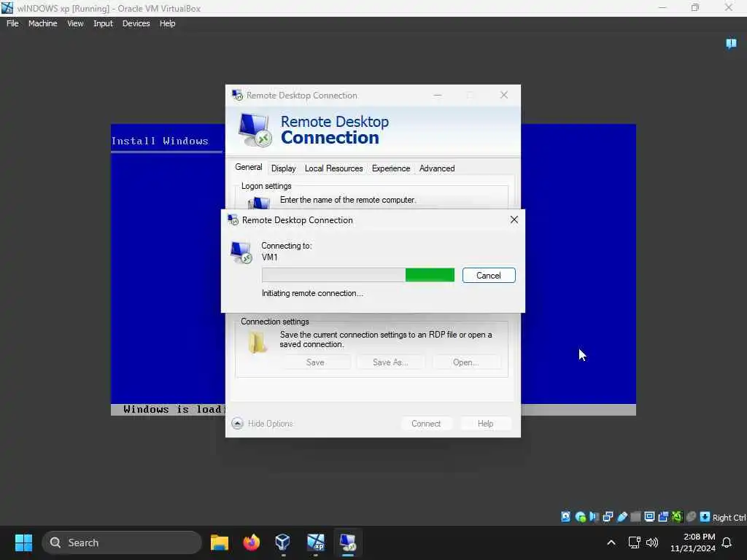Launch Firefox from the taskbar
Image resolution: width=747 pixels, height=560 pixels.
(252, 542)
